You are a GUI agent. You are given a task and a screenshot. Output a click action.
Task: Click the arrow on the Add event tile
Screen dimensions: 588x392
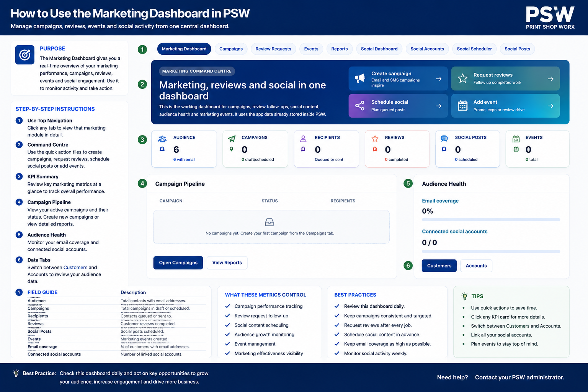[550, 106]
